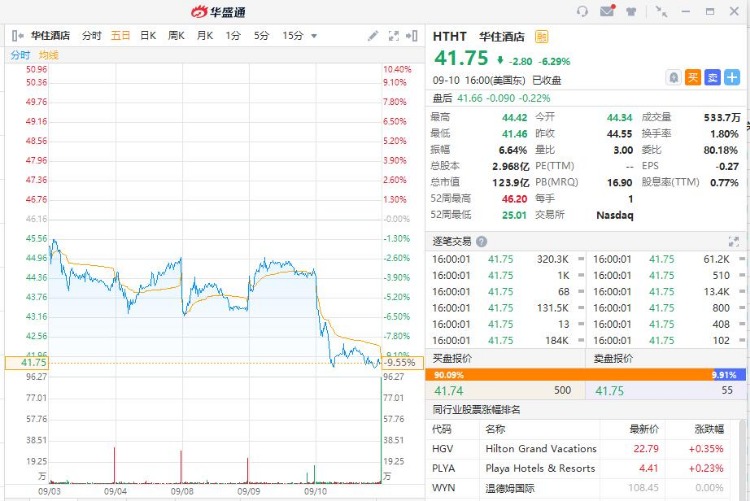Add HTHT to watchlist with plus icon

point(732,77)
